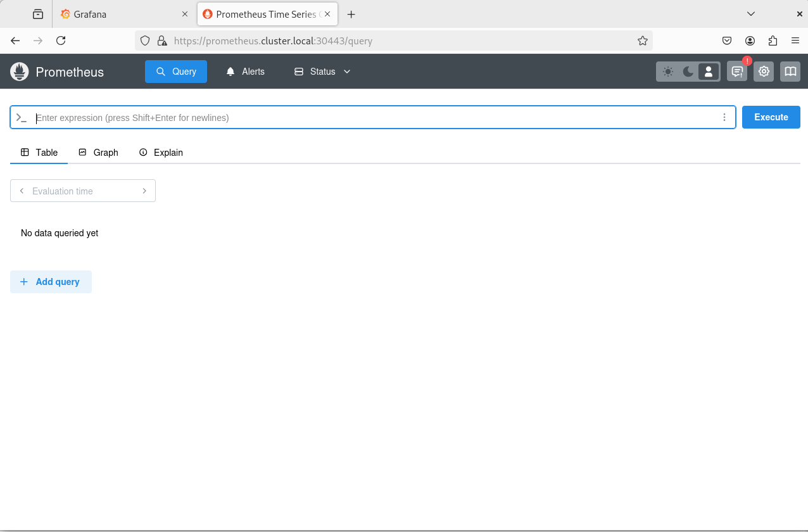This screenshot has height=532, width=808.
Task: Click the query options three-dot menu
Action: click(x=724, y=117)
